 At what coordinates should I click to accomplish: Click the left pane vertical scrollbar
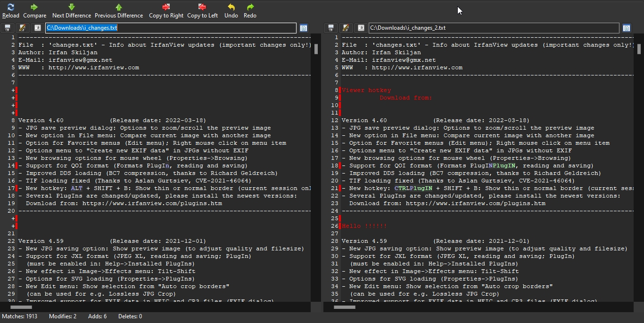coord(316,50)
